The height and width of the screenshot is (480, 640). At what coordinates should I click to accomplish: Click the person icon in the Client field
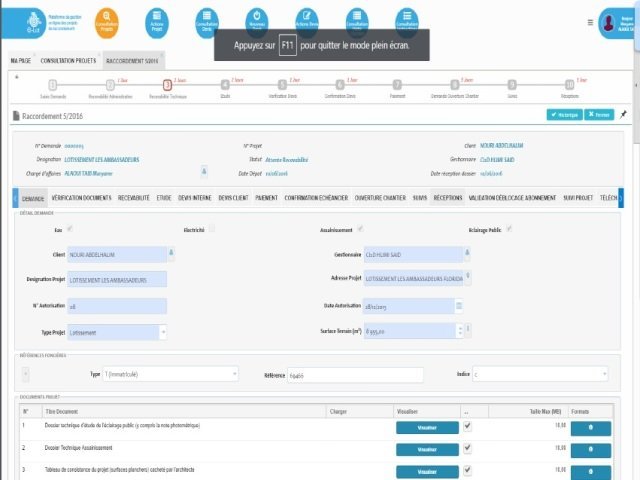coord(171,254)
